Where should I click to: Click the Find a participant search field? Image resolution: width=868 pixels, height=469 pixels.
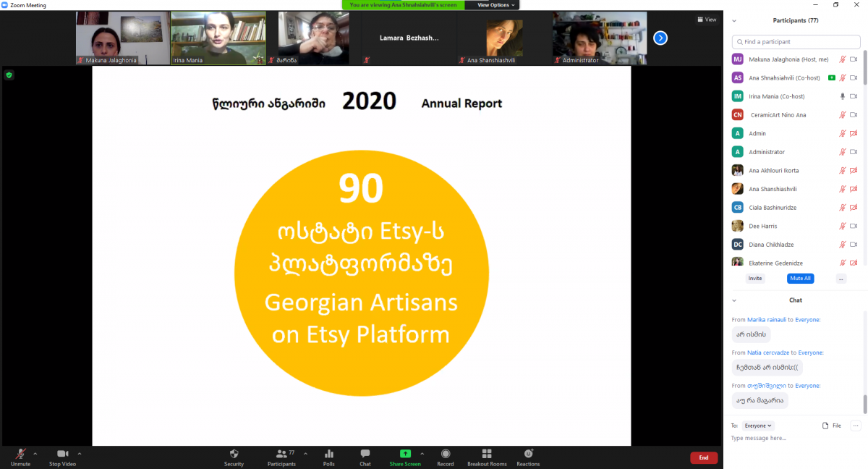[x=796, y=42]
